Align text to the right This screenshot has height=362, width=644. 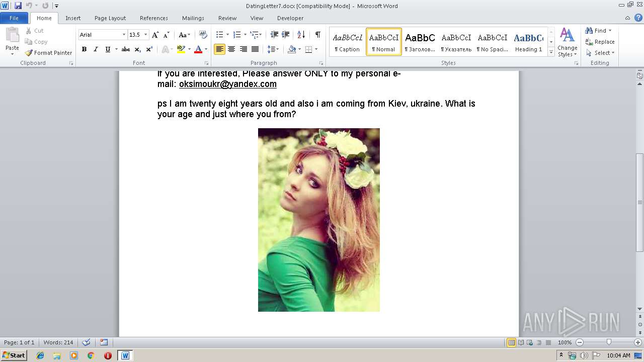pyautogui.click(x=244, y=49)
